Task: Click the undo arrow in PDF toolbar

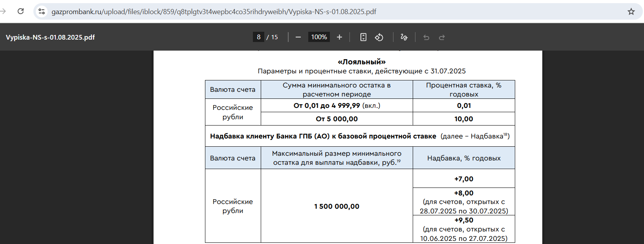Action: coord(426,37)
